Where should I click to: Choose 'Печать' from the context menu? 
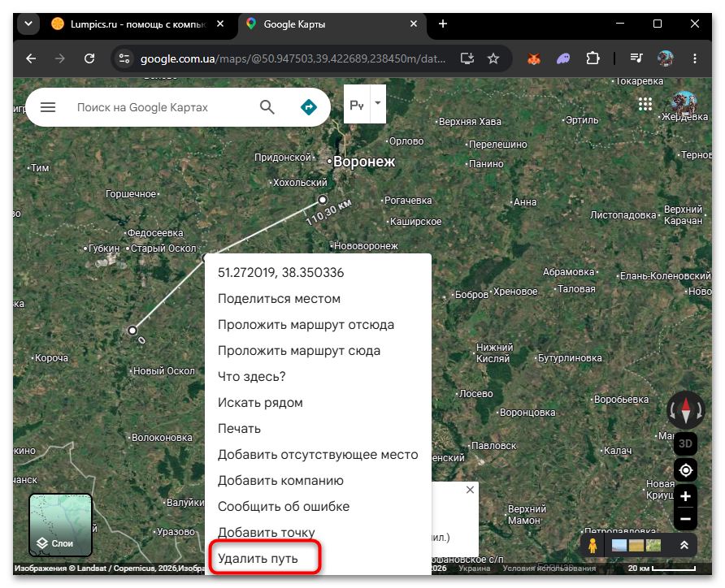[x=239, y=429]
